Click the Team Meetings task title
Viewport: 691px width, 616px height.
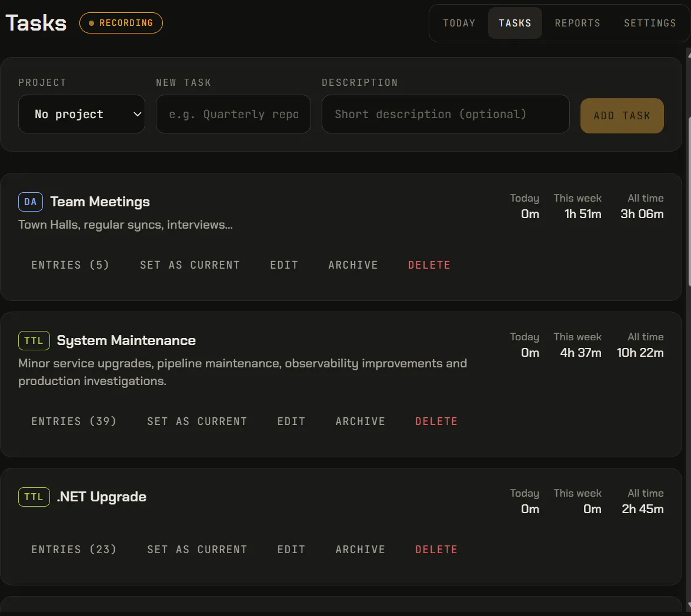tap(100, 202)
